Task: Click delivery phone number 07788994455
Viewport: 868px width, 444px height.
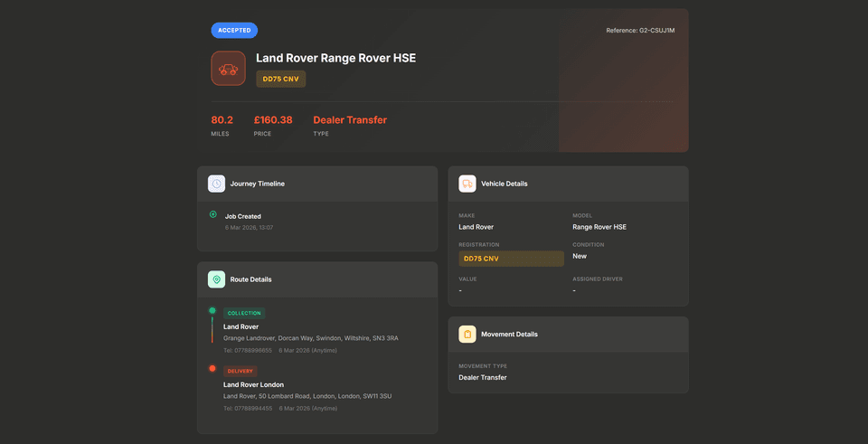Action: point(248,408)
